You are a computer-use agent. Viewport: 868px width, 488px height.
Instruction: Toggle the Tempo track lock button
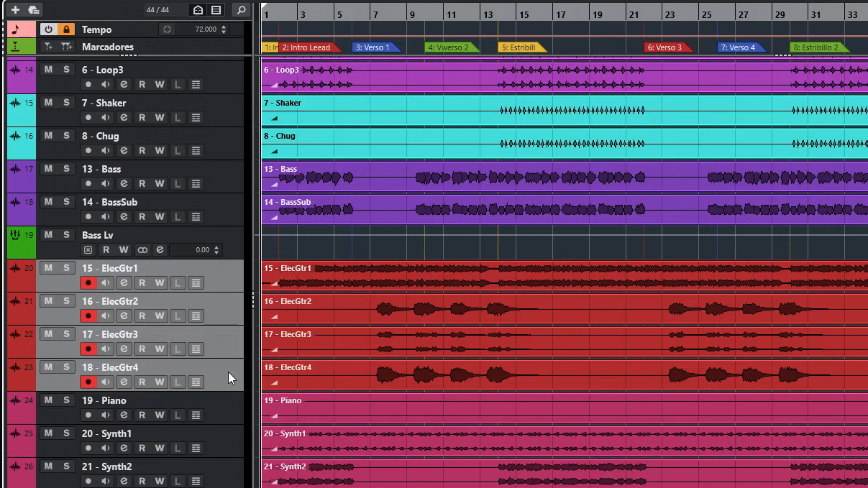click(x=66, y=29)
